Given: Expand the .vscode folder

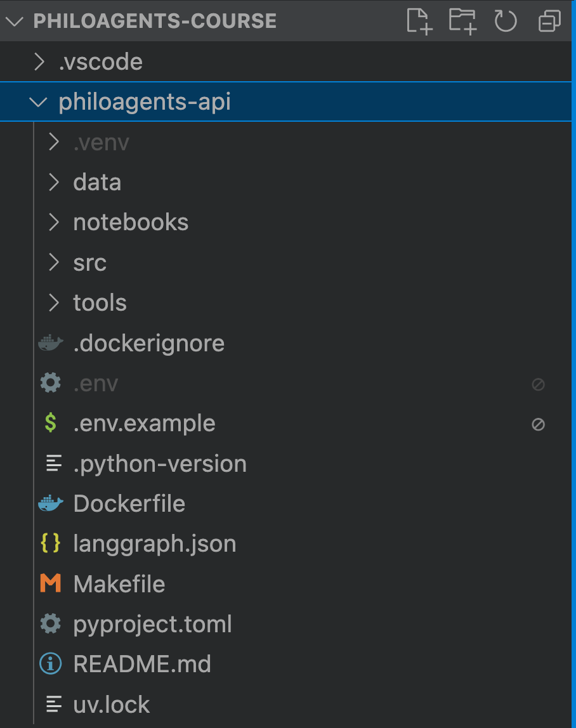Looking at the screenshot, I should 39,62.
